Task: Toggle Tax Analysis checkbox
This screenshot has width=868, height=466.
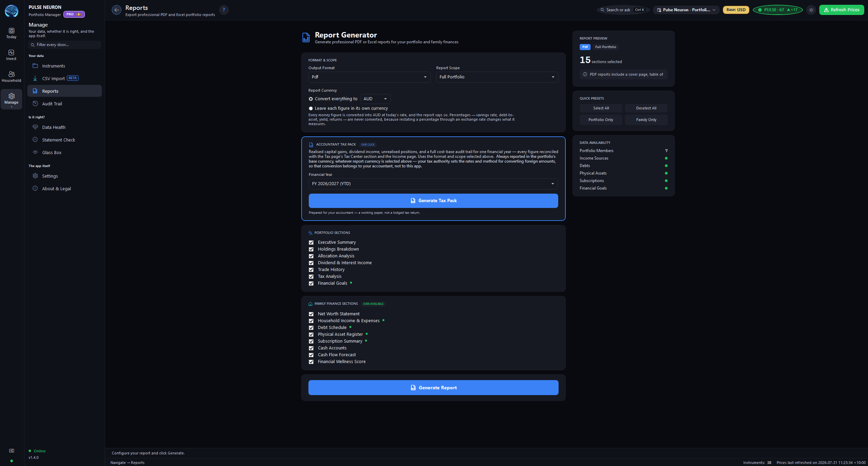Action: point(311,276)
